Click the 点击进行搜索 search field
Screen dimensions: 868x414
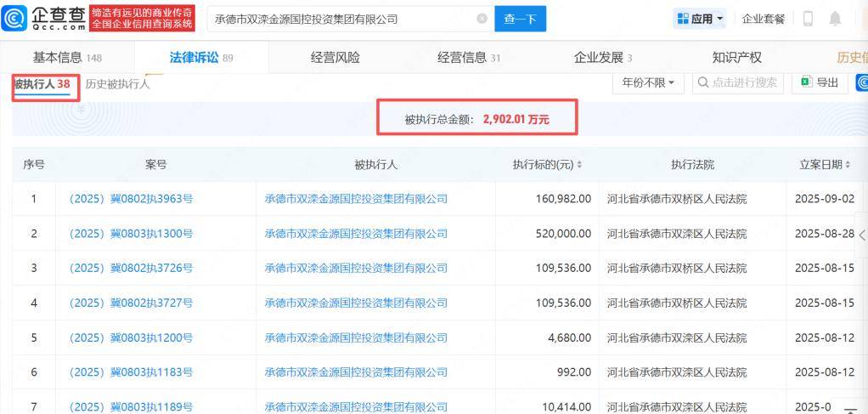click(737, 82)
